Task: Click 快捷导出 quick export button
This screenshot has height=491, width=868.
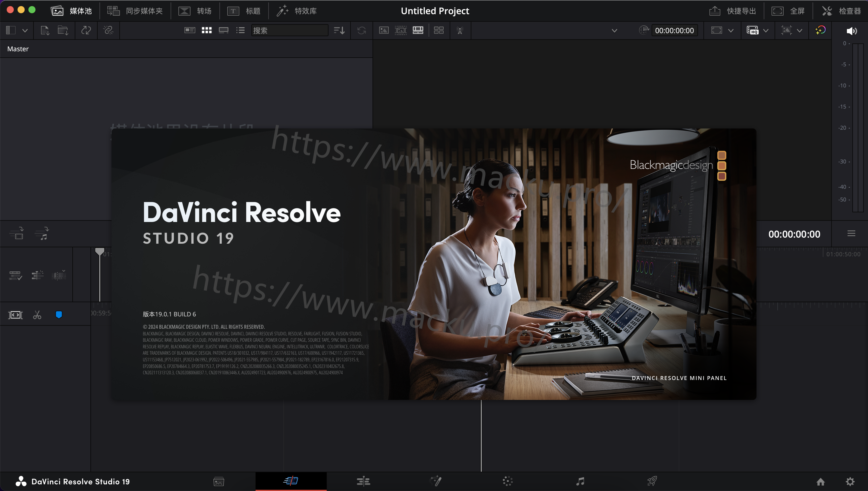Action: (x=733, y=11)
